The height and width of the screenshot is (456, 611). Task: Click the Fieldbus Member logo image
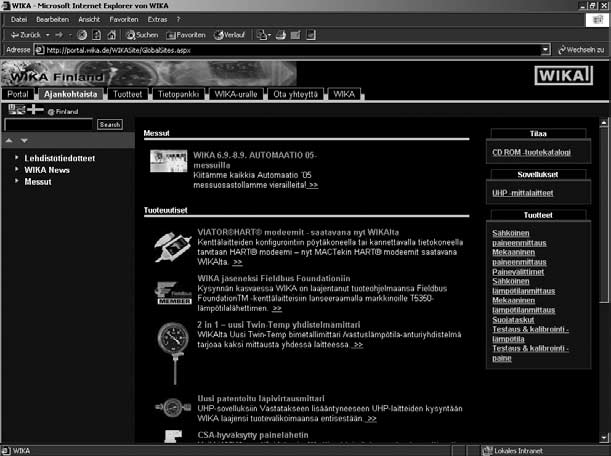coord(173,293)
